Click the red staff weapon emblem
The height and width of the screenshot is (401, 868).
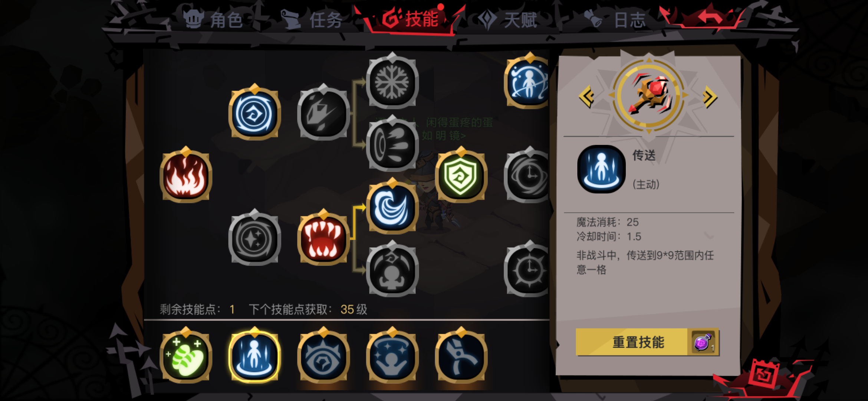[648, 95]
